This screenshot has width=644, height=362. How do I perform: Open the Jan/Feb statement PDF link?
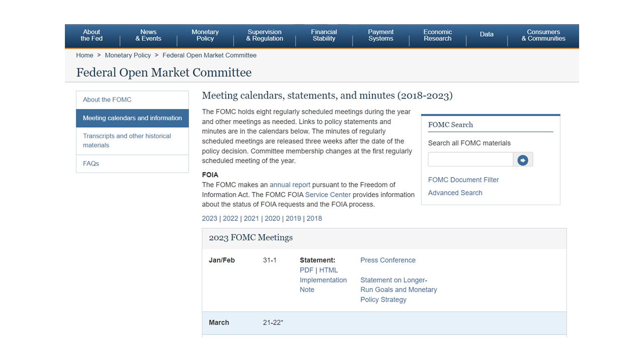tap(306, 270)
